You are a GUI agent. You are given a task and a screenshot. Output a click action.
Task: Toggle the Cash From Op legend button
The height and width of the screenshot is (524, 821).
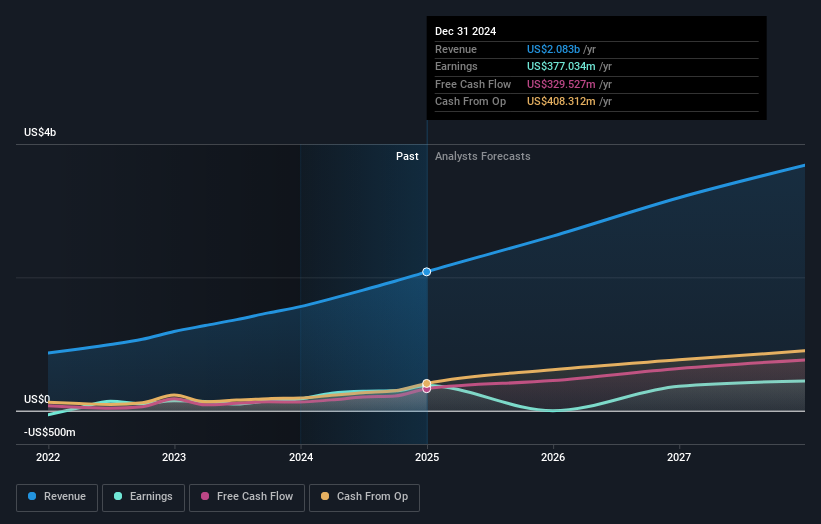[x=364, y=497]
